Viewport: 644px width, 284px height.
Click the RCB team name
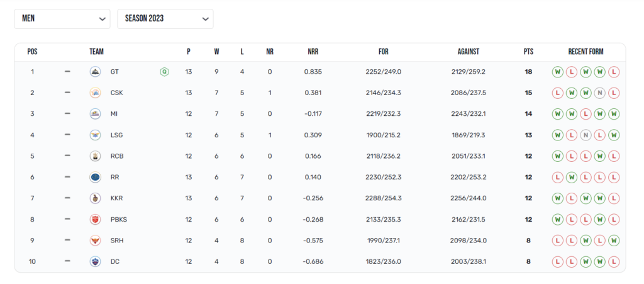tap(117, 156)
